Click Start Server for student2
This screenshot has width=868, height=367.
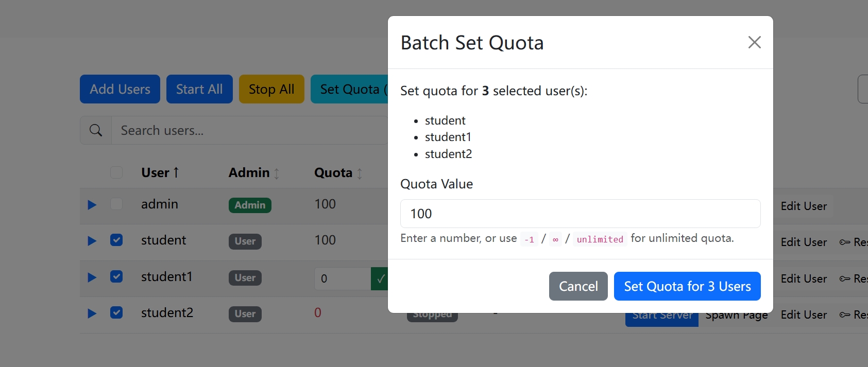pos(662,319)
